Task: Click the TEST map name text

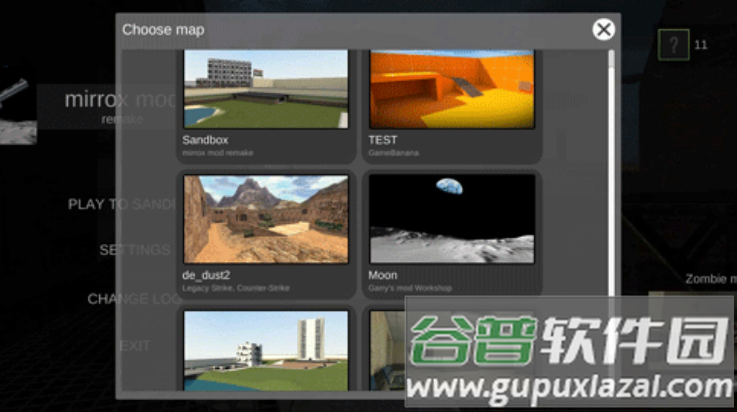Action: (383, 140)
